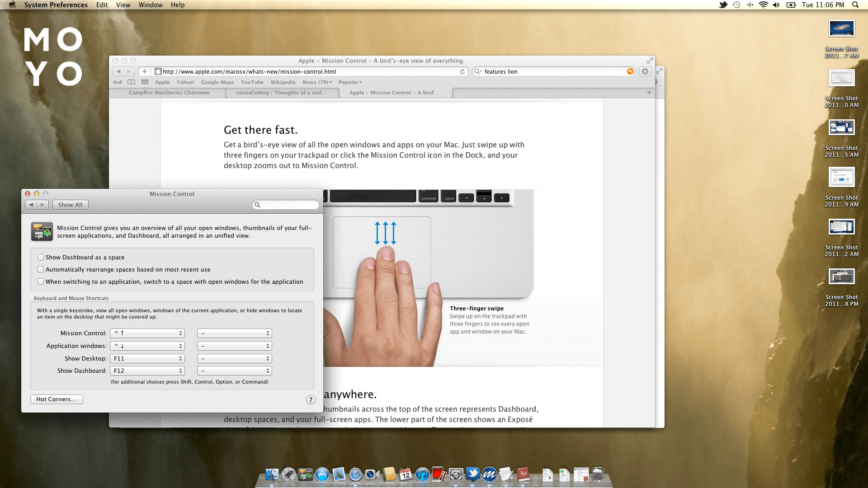The width and height of the screenshot is (868, 488).
Task: Click Twitter bird icon in menu bar
Action: click(723, 5)
